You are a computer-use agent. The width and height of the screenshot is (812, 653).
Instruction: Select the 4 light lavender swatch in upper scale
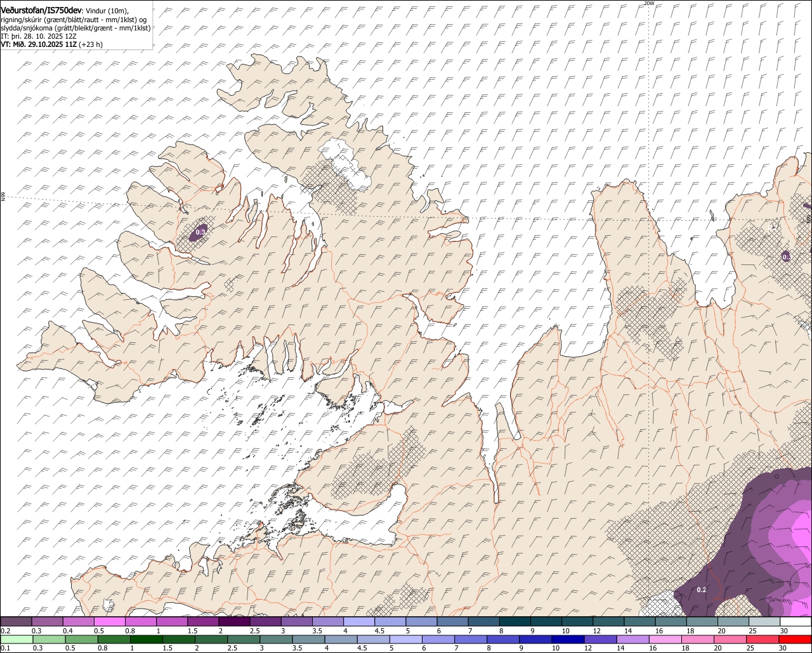tap(359, 621)
